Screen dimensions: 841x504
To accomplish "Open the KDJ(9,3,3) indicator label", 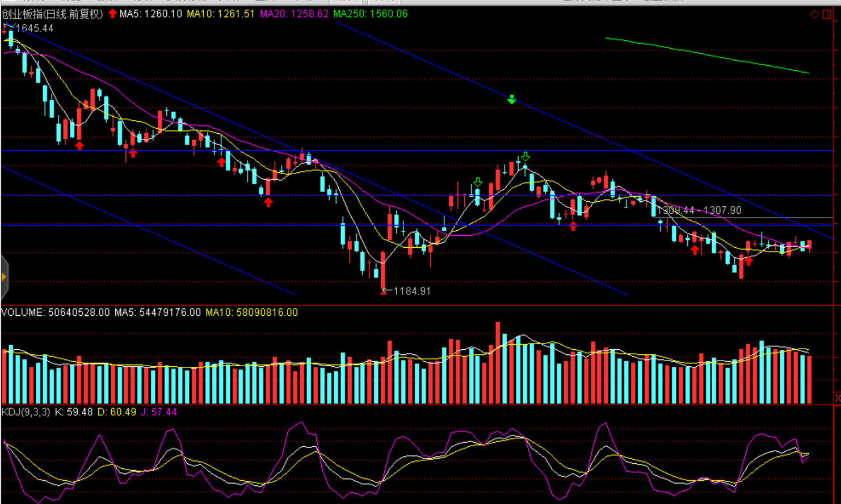I will [x=26, y=412].
